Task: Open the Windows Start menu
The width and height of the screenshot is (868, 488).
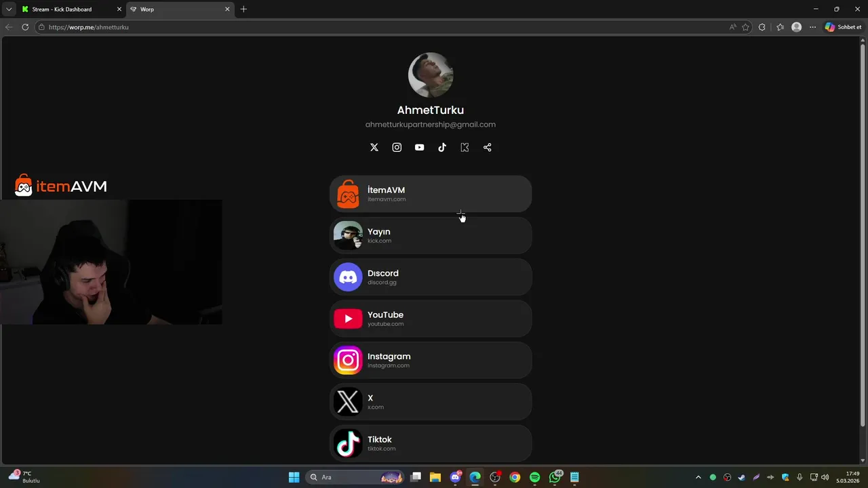Action: (294, 477)
